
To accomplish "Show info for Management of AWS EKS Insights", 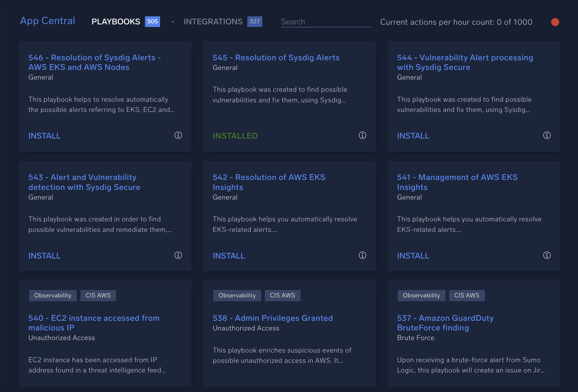I will tap(547, 255).
